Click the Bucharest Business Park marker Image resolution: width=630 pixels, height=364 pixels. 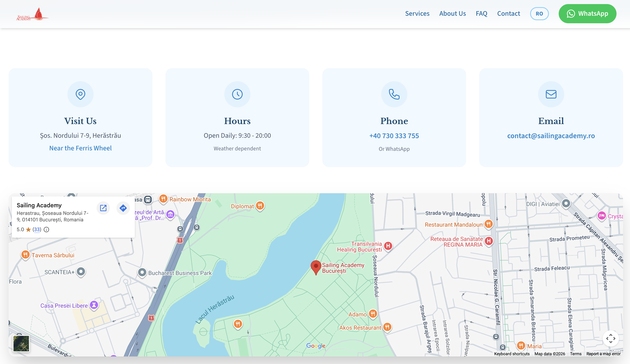142,273
